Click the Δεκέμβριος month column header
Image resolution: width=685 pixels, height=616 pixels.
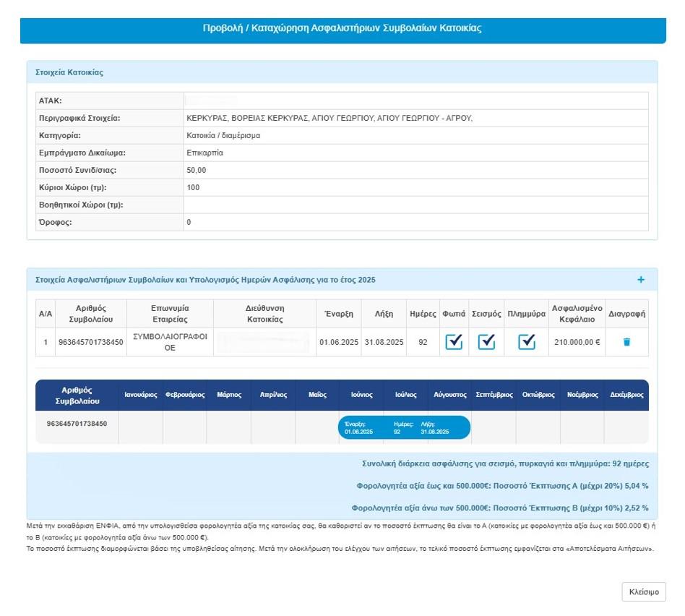[626, 395]
